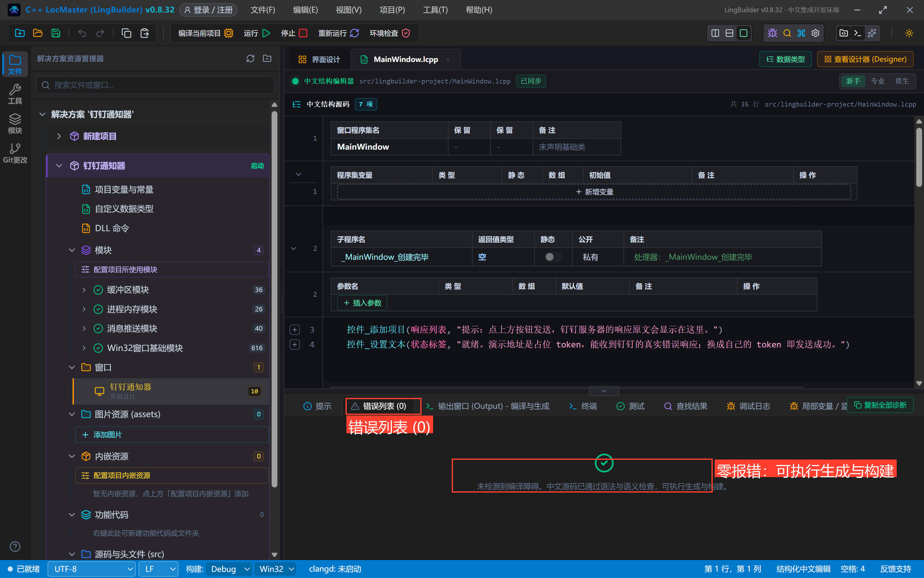This screenshot has height=578, width=924.
Task: Expand the 新建项目 tree node
Action: pos(59,136)
